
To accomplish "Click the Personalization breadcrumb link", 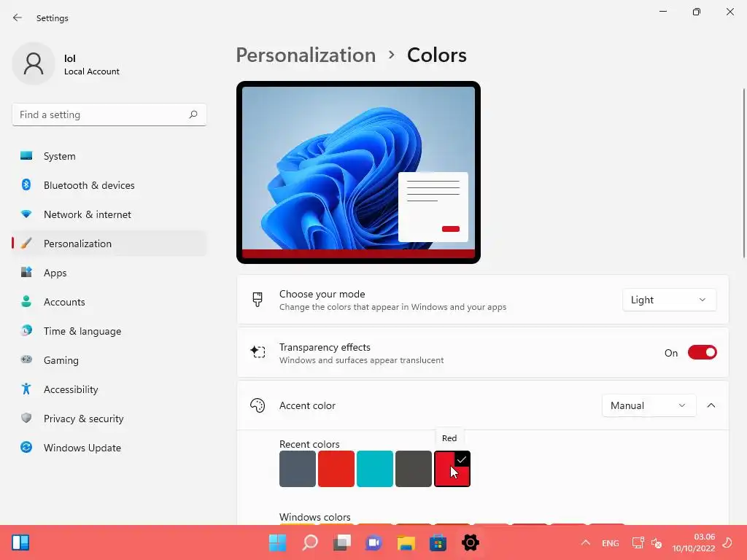I will click(x=306, y=55).
